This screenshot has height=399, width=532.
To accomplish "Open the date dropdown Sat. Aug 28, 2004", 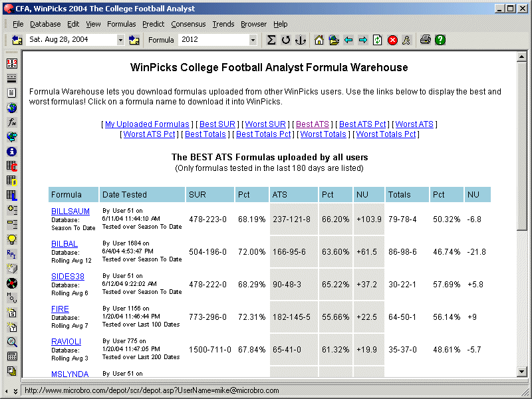I will click(120, 40).
